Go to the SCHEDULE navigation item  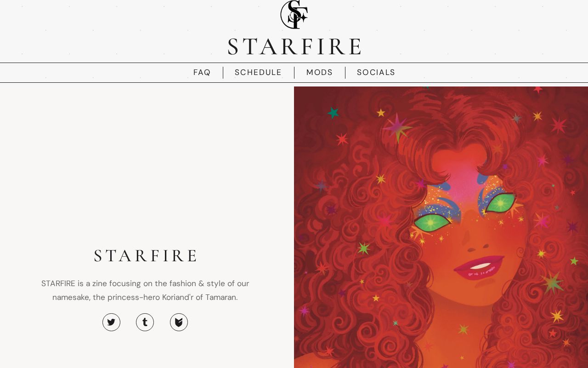tap(258, 72)
